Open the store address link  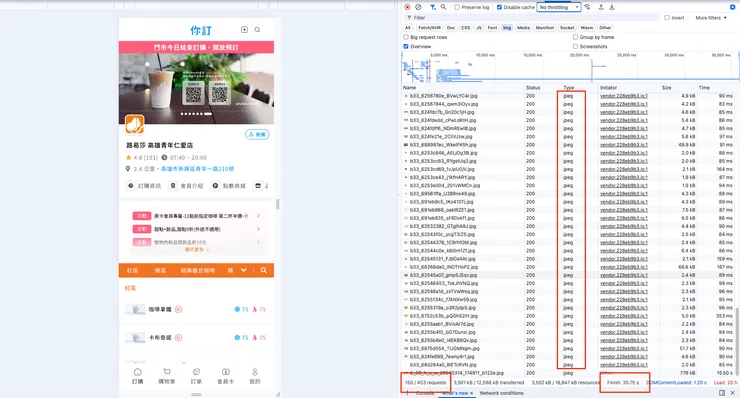point(198,169)
